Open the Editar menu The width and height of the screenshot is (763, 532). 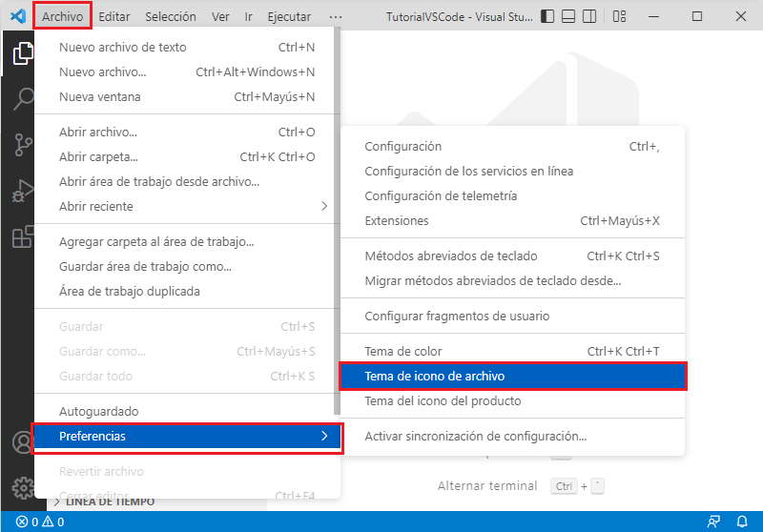[114, 16]
